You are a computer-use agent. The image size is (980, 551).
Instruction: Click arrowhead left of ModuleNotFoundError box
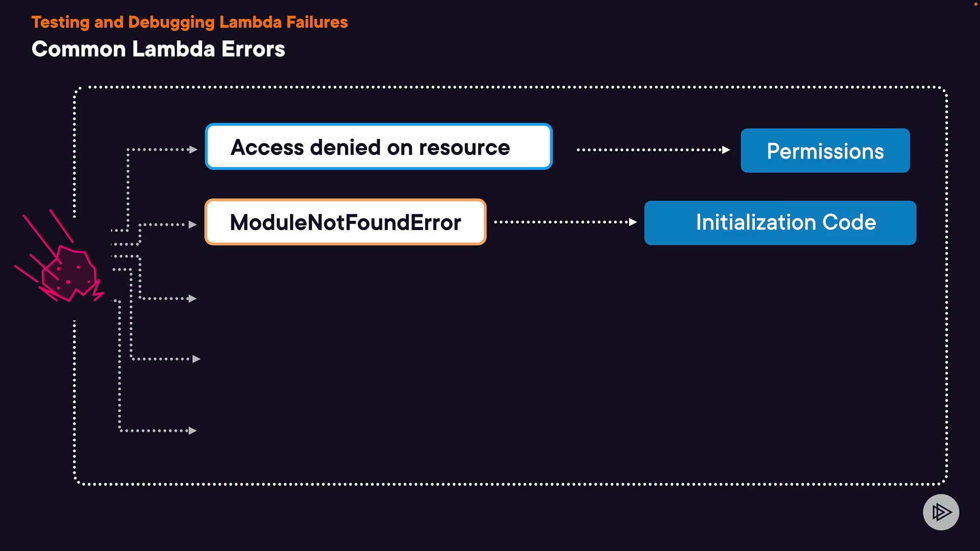tap(192, 224)
